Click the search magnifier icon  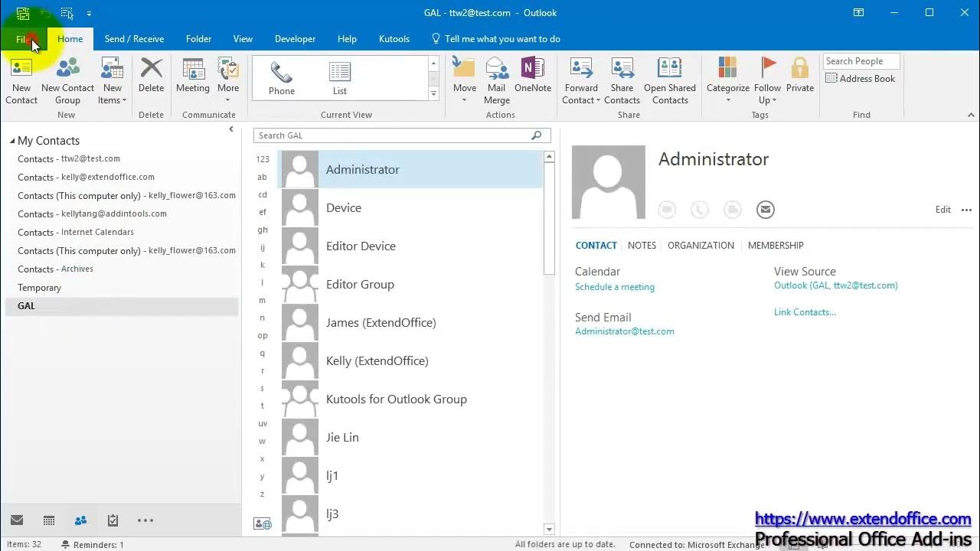point(537,135)
